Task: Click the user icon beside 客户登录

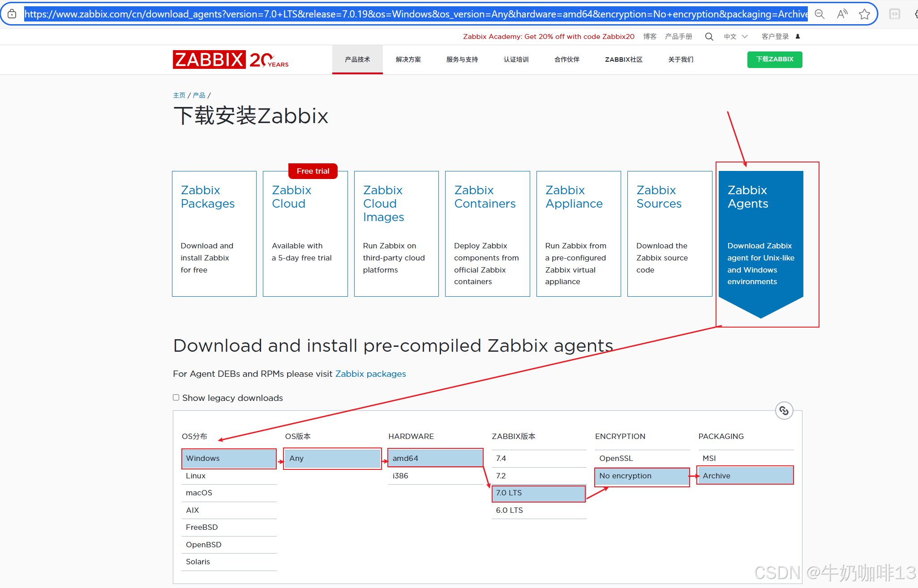Action: coord(798,37)
